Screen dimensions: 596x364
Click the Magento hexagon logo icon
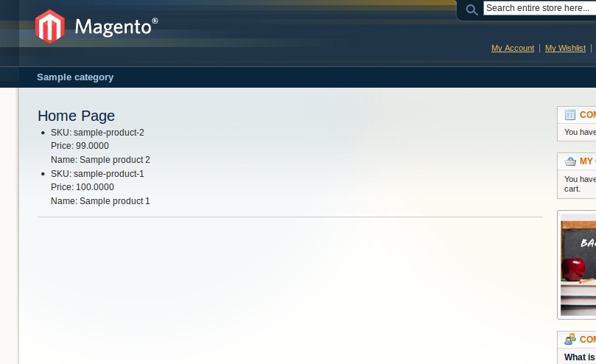[50, 27]
